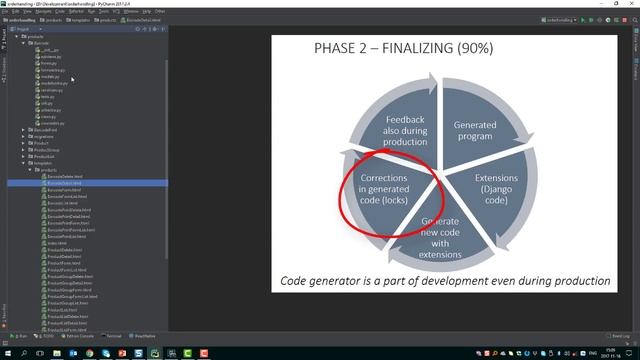The height and width of the screenshot is (360, 640).
Task: Open the TODO tool window tab
Action: (x=44, y=336)
